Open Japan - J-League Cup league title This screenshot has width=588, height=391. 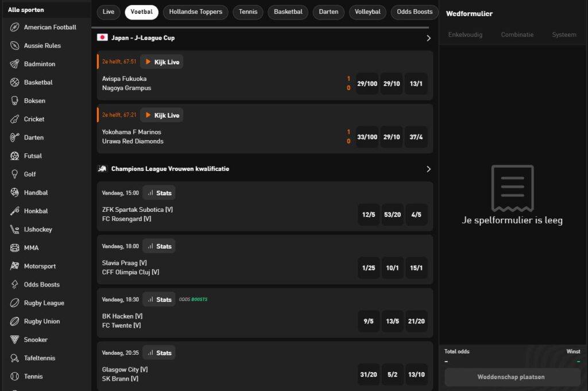click(x=143, y=38)
